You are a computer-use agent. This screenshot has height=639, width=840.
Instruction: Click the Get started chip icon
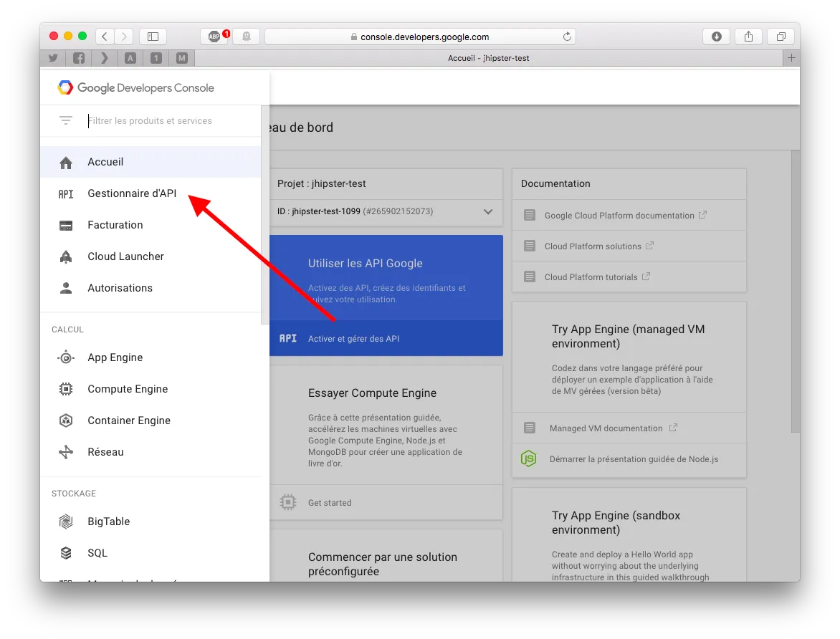288,502
